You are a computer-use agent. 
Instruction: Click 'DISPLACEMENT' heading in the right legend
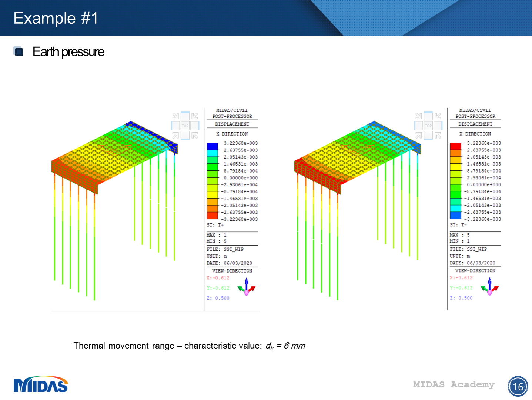(475, 124)
